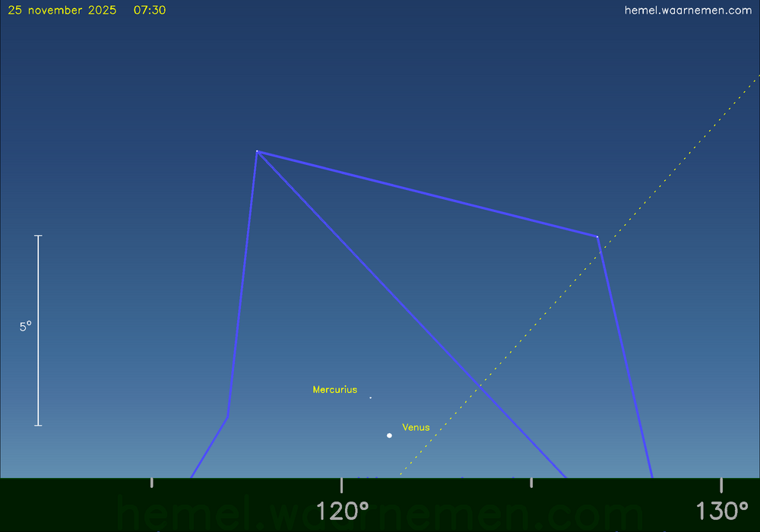Click the Mercurius planet dot

pyautogui.click(x=371, y=397)
